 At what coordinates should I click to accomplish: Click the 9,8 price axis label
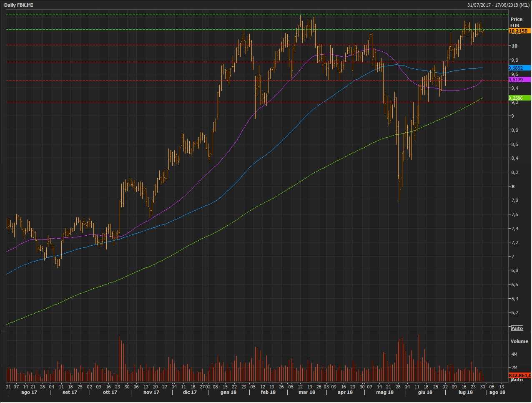coord(514,60)
